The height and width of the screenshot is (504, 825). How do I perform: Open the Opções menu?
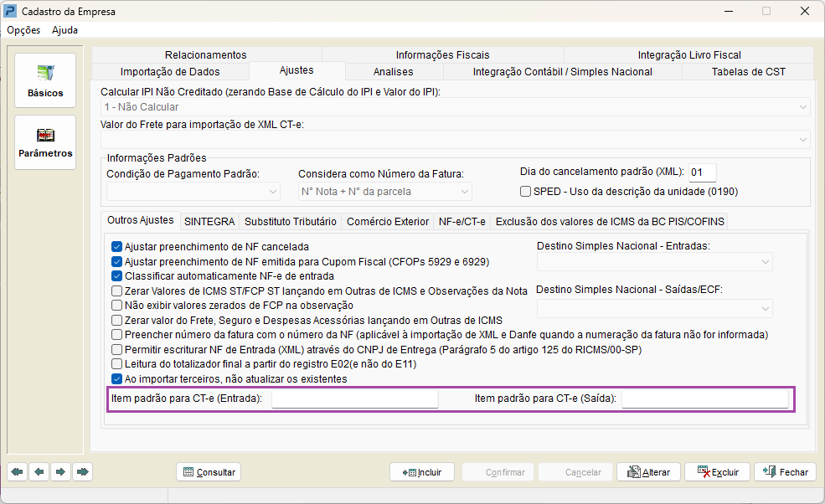tap(23, 30)
